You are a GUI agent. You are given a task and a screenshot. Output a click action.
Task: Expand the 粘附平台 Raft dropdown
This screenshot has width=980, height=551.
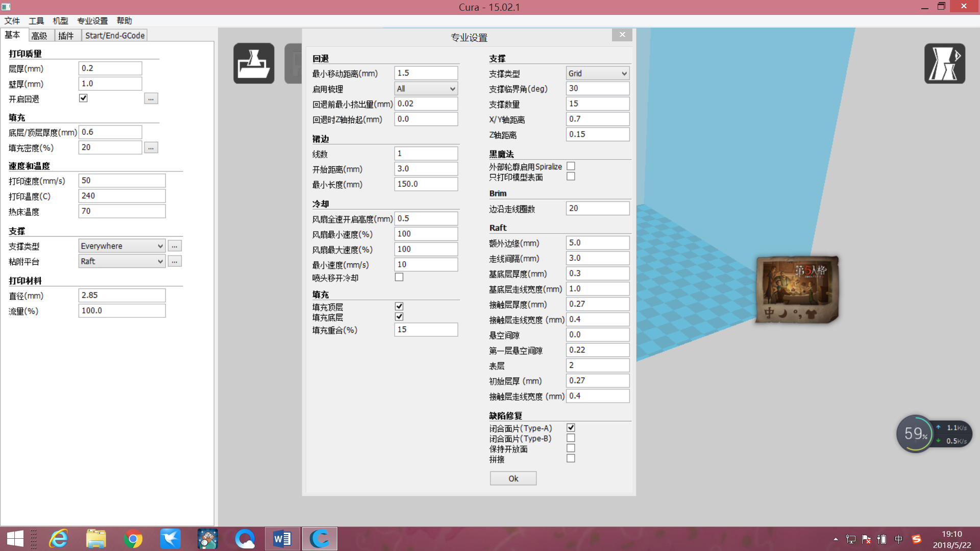click(121, 261)
